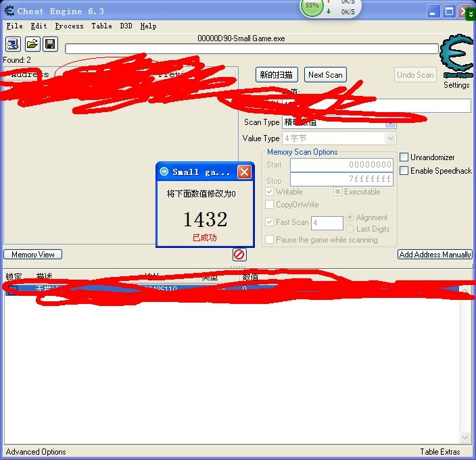Click the 锁定 column header

14,276
